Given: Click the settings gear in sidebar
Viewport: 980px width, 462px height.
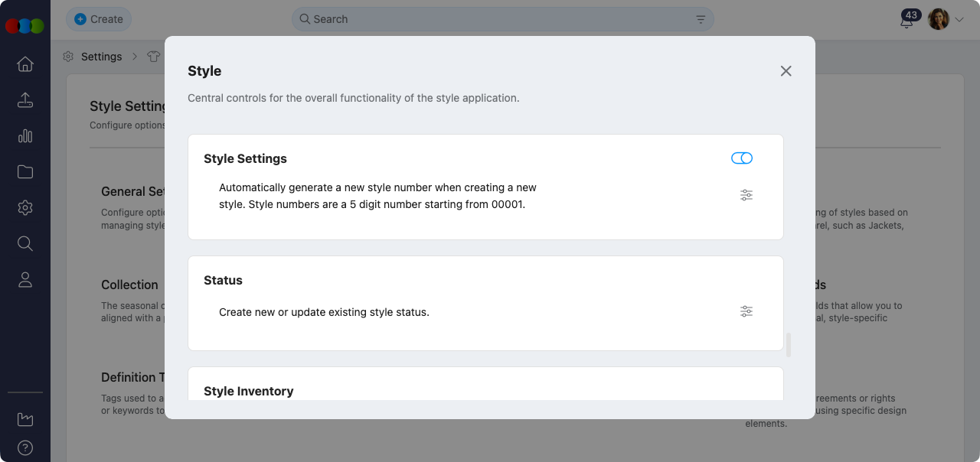Looking at the screenshot, I should tap(25, 208).
